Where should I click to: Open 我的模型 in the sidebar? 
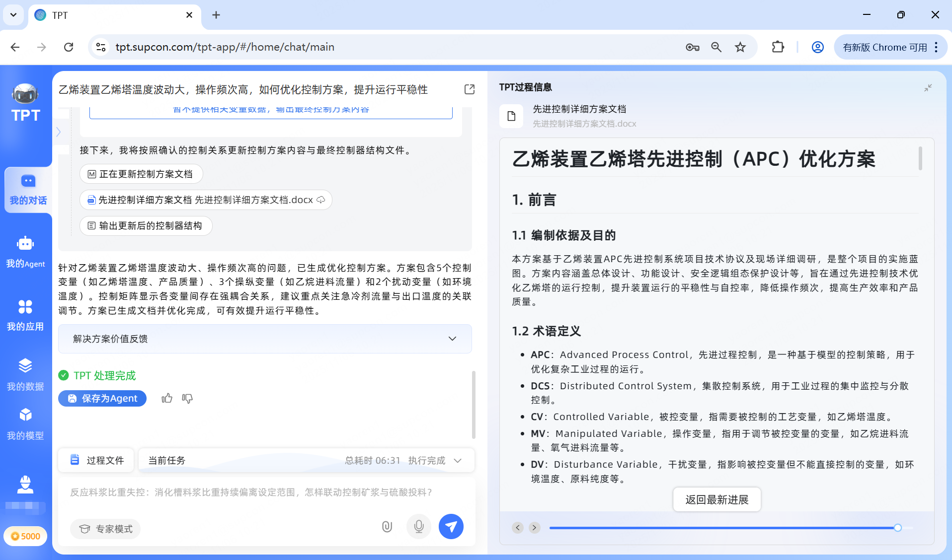pyautogui.click(x=25, y=423)
